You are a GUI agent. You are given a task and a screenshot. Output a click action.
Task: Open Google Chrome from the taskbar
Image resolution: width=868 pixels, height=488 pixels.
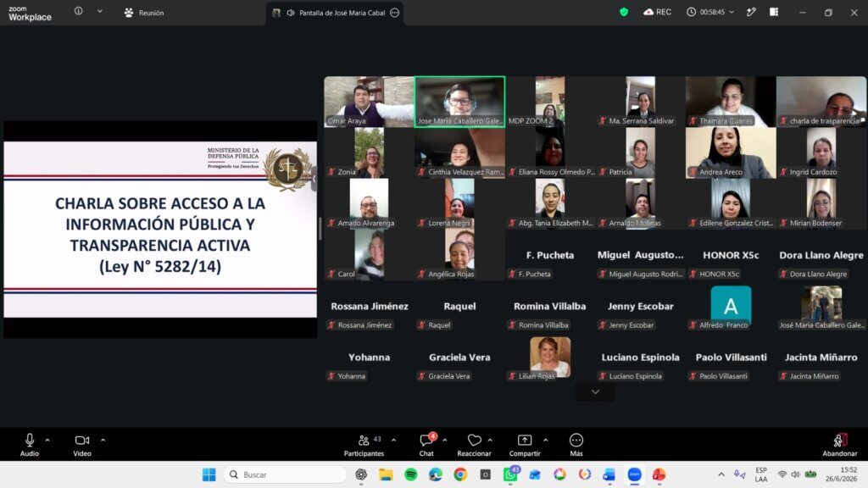pyautogui.click(x=460, y=474)
